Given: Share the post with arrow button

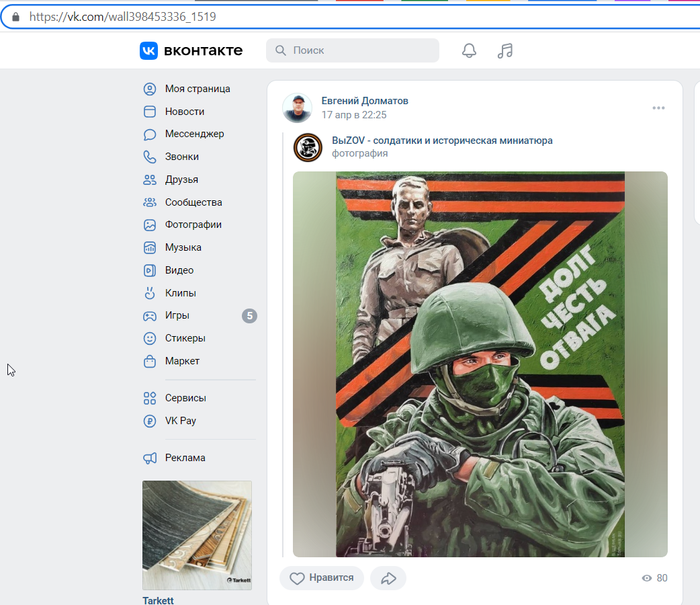Looking at the screenshot, I should pyautogui.click(x=388, y=578).
